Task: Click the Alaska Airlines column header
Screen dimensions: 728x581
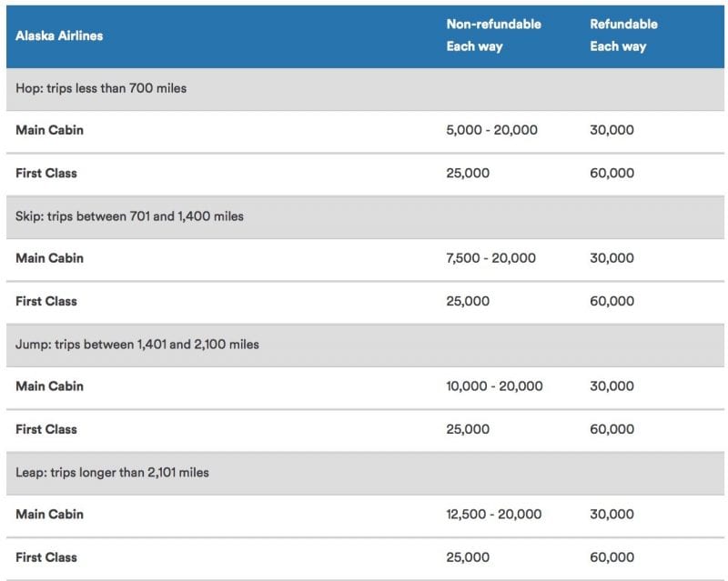Action: [59, 36]
